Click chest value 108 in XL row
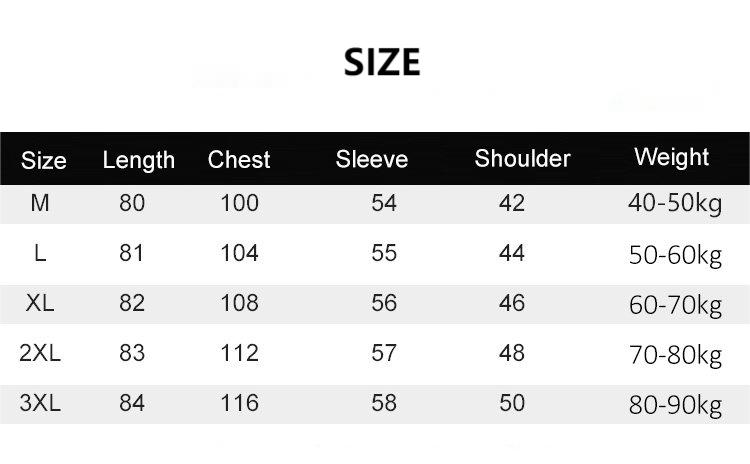This screenshot has height=464, width=750. [239, 303]
